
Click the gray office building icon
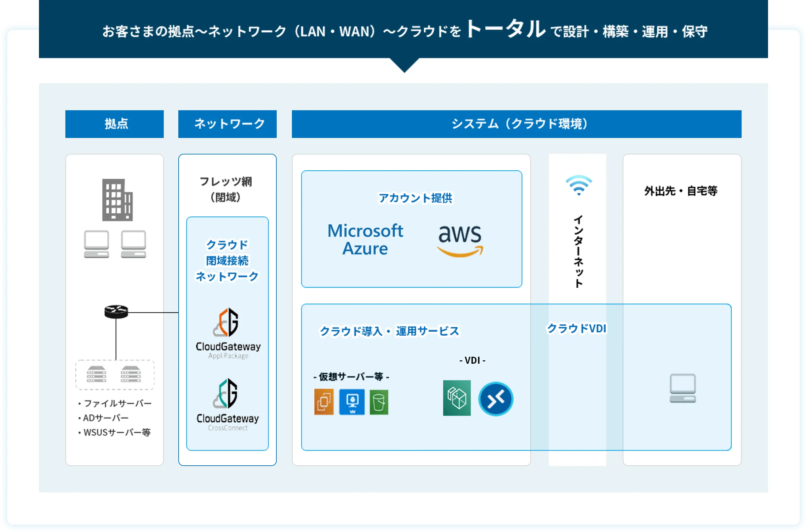click(x=118, y=200)
